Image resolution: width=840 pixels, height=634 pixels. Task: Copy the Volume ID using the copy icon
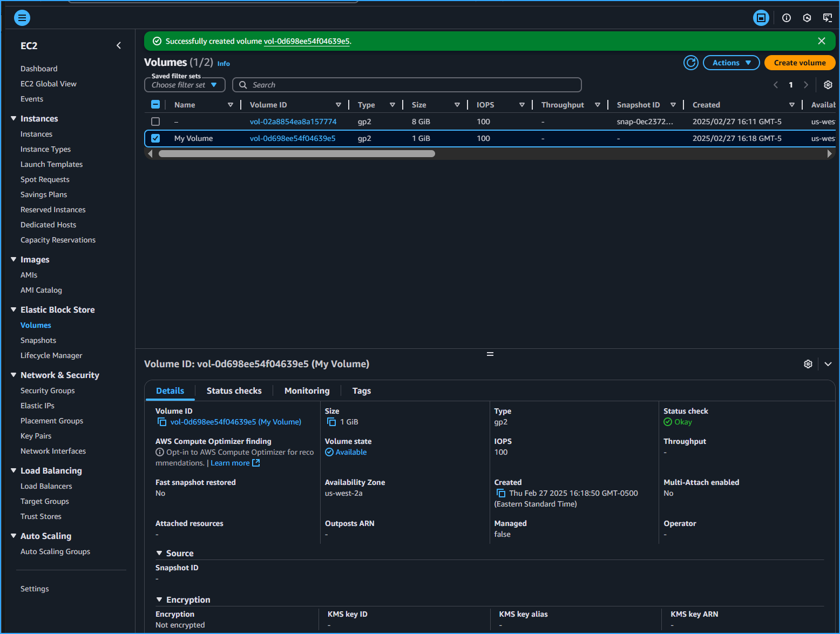(160, 422)
